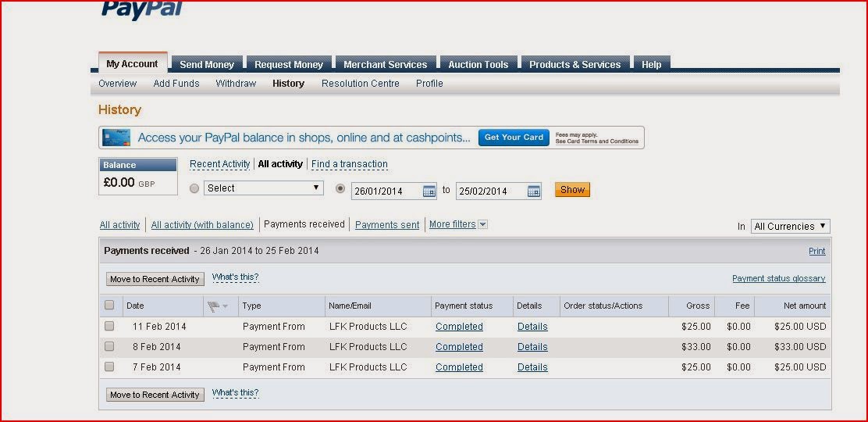Click LFK Products LLC in 11 Feb row
The height and width of the screenshot is (422, 868).
(368, 327)
